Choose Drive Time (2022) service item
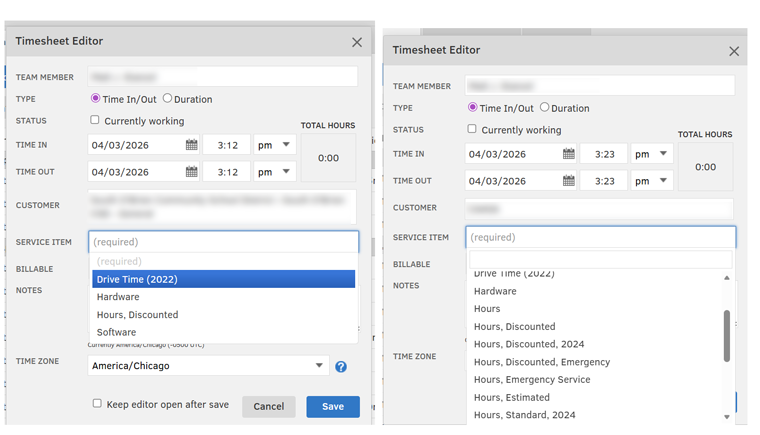Screen dimensions: 760x435 pos(223,279)
